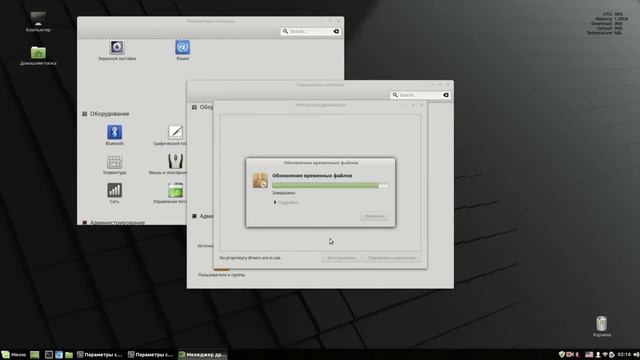Click the tray icon beside the clock
640x360 pixels.
[612, 354]
